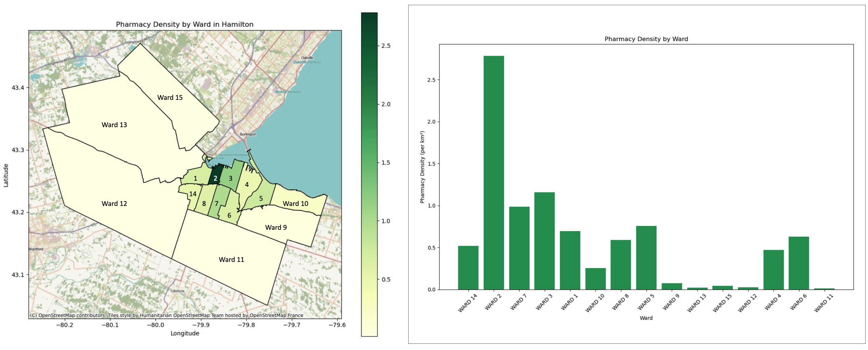
Task: Click the WARD 12 x-axis label
Action: [747, 303]
